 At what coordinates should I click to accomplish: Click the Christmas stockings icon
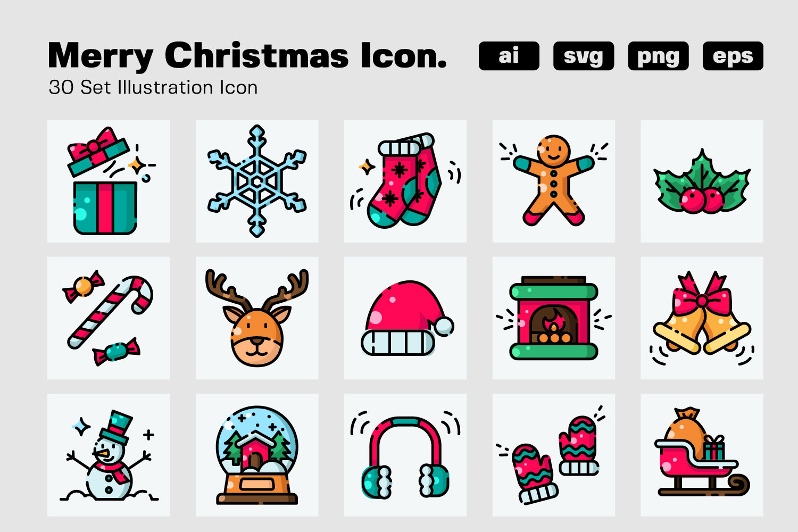coord(405,181)
